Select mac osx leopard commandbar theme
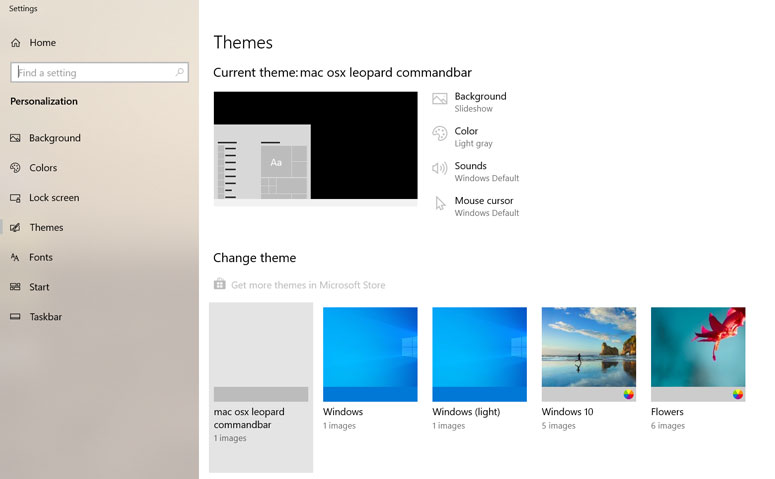Screen dimensions: 775x479 coord(261,387)
